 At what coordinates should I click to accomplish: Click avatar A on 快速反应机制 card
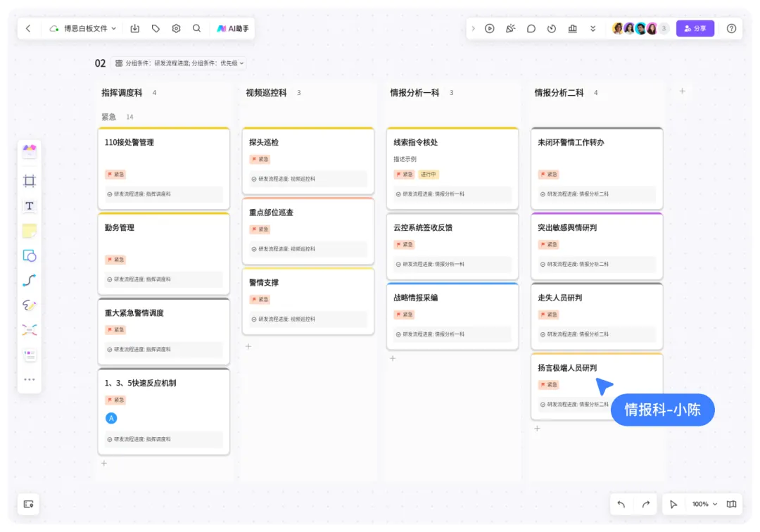pyautogui.click(x=111, y=418)
